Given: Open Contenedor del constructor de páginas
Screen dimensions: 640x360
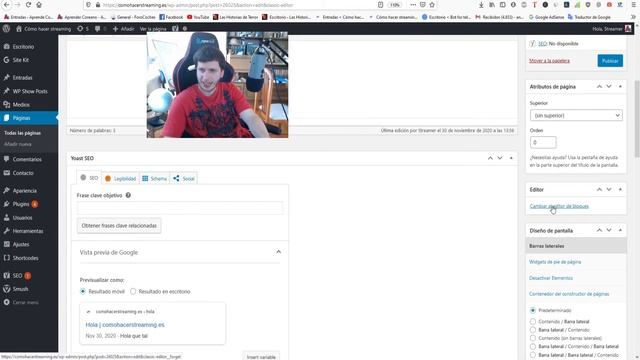Looking at the screenshot, I should [x=569, y=294].
